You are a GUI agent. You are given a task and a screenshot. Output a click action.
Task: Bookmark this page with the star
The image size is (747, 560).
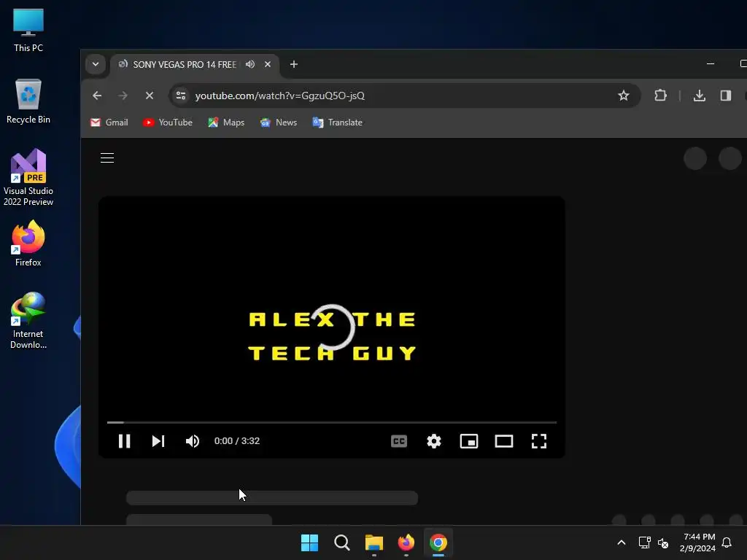pos(623,96)
